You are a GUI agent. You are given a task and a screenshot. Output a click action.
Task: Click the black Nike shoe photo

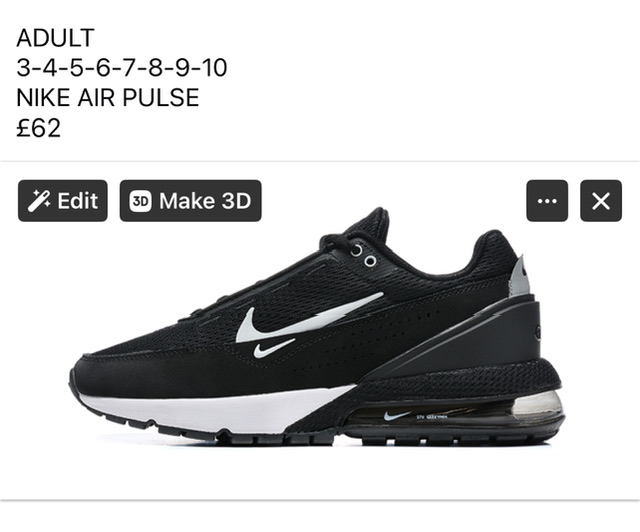click(x=317, y=331)
